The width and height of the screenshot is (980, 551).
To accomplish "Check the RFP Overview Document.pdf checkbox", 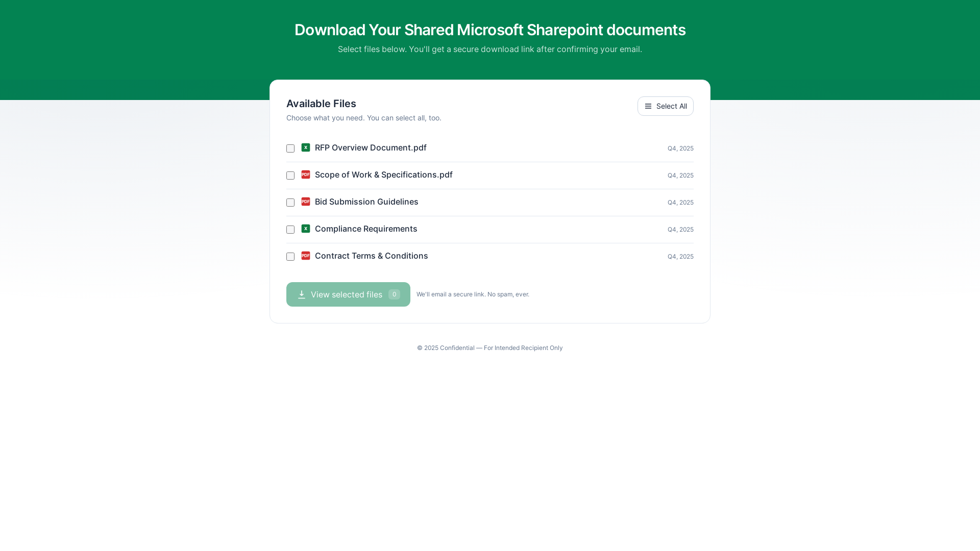I will 290,148.
